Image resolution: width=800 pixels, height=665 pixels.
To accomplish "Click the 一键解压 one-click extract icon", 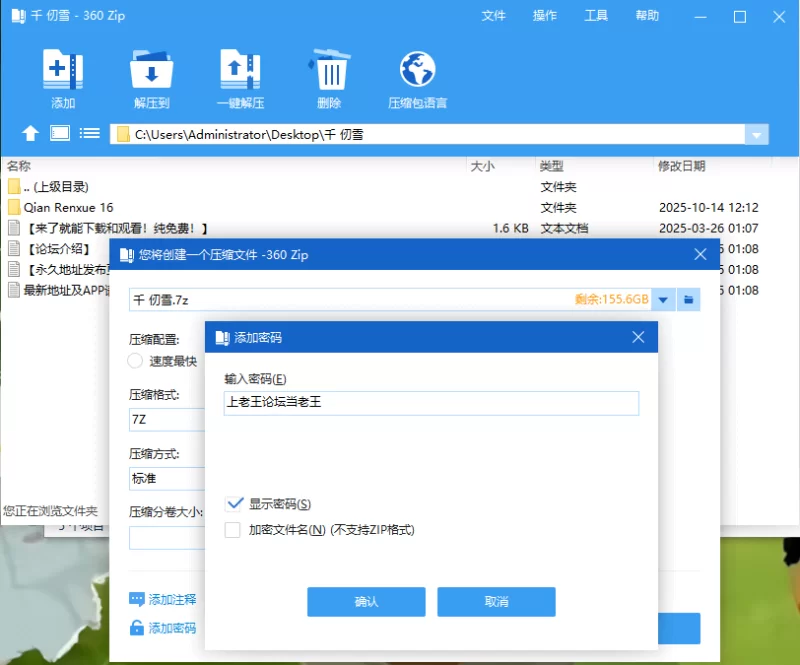I will [240, 72].
